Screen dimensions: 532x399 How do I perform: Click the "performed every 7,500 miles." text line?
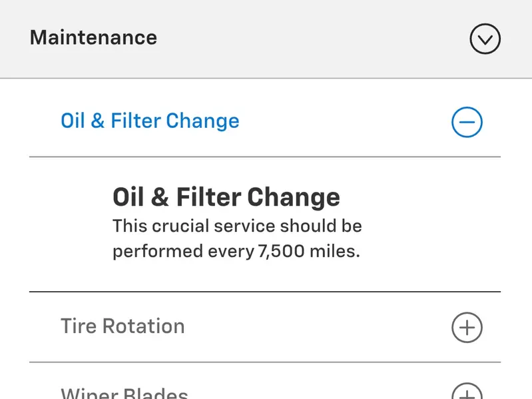click(236, 252)
